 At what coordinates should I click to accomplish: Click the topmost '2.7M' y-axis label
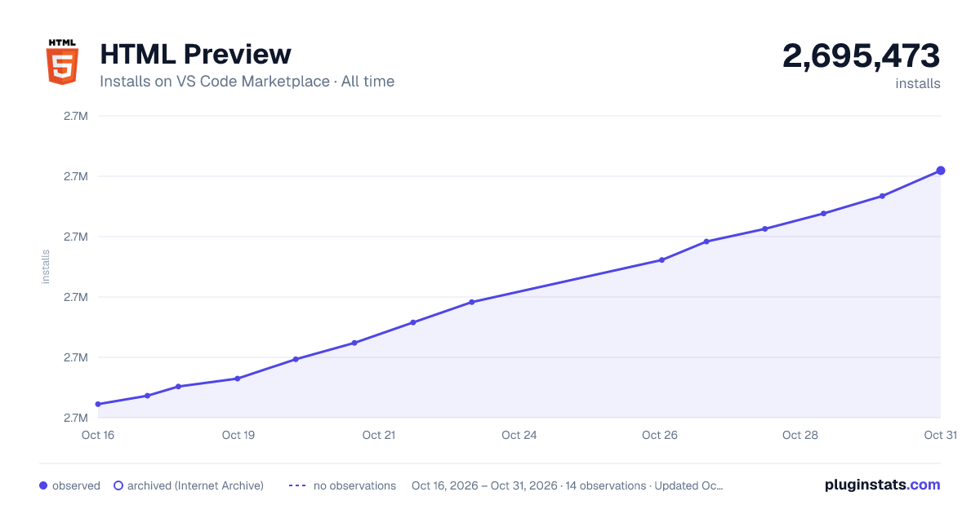coord(76,116)
